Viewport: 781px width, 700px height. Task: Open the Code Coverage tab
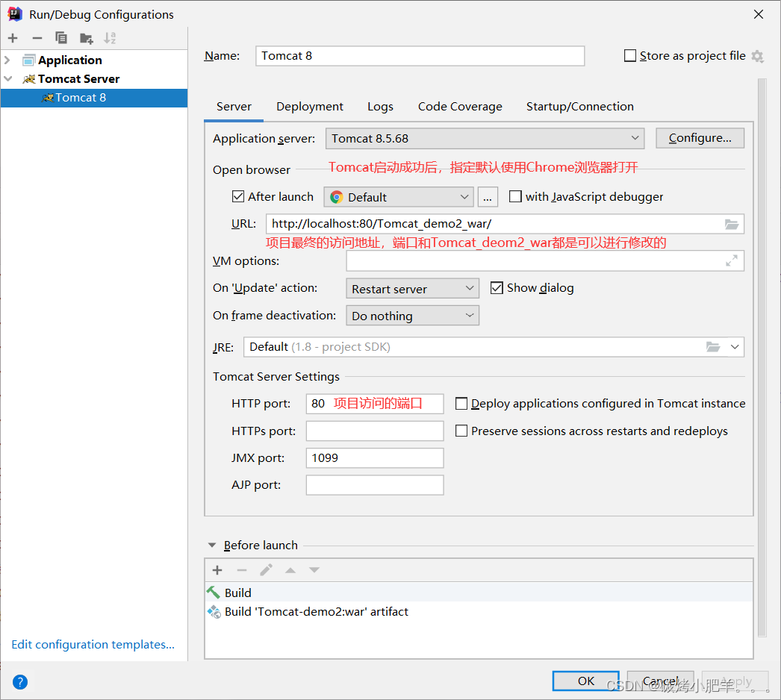click(x=460, y=107)
